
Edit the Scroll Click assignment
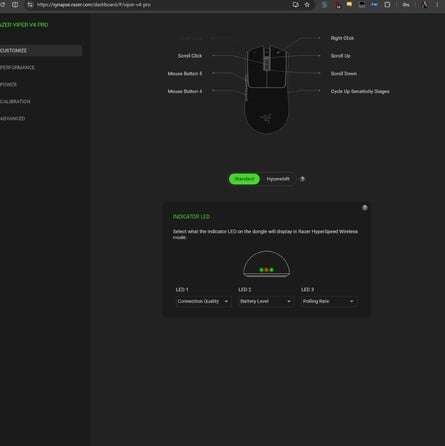click(x=190, y=56)
